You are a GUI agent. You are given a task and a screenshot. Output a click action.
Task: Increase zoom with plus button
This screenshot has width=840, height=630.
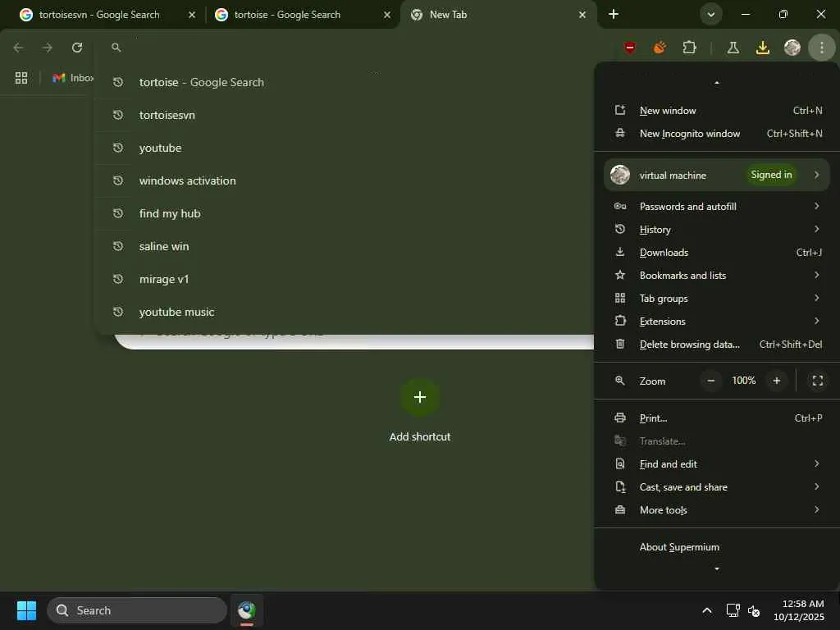777,381
